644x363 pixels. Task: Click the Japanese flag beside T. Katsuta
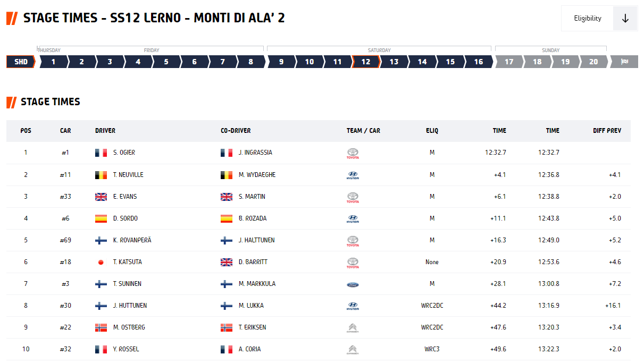point(101,262)
